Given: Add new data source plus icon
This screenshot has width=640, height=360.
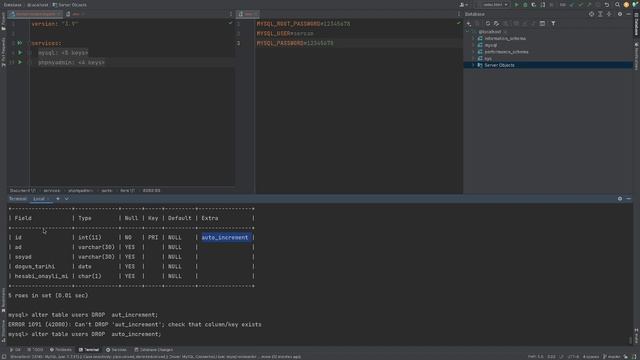Looking at the screenshot, I should point(469,24).
